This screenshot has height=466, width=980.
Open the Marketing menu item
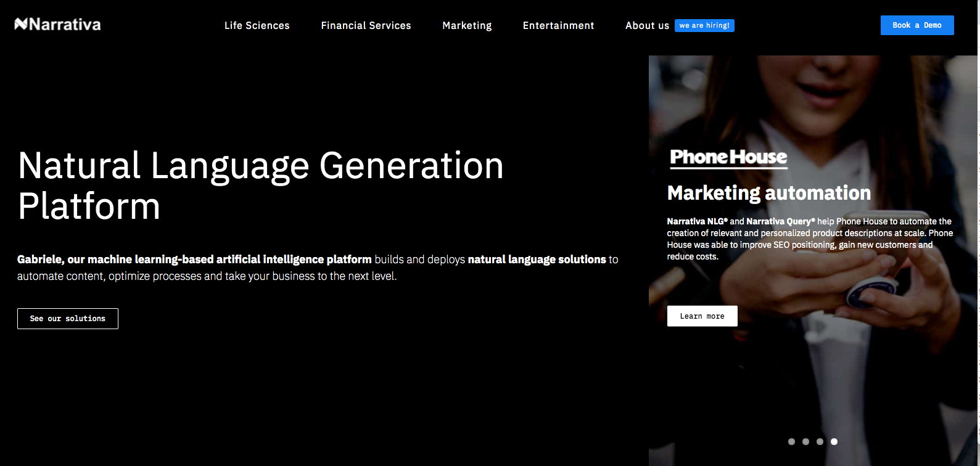(x=467, y=25)
